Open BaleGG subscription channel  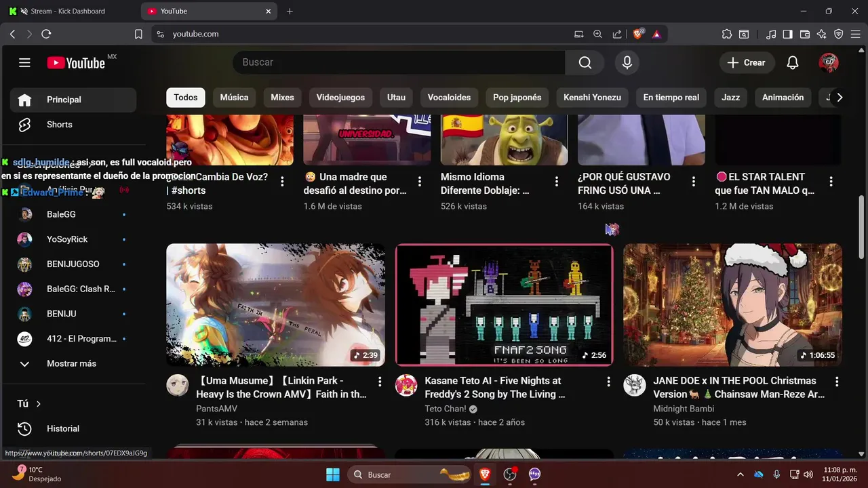click(73, 214)
